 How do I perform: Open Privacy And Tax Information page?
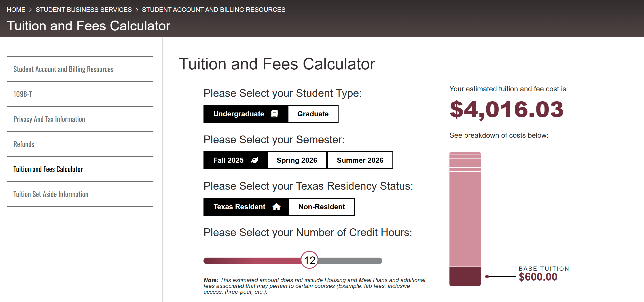[49, 119]
